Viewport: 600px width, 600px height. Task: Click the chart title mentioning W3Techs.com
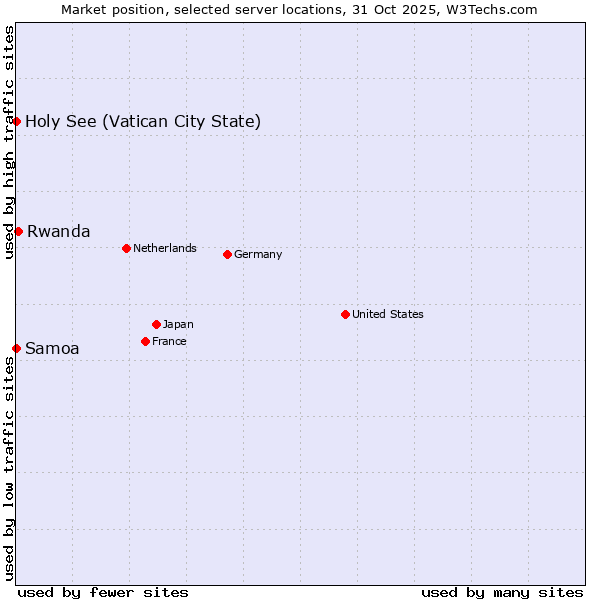coord(299,10)
